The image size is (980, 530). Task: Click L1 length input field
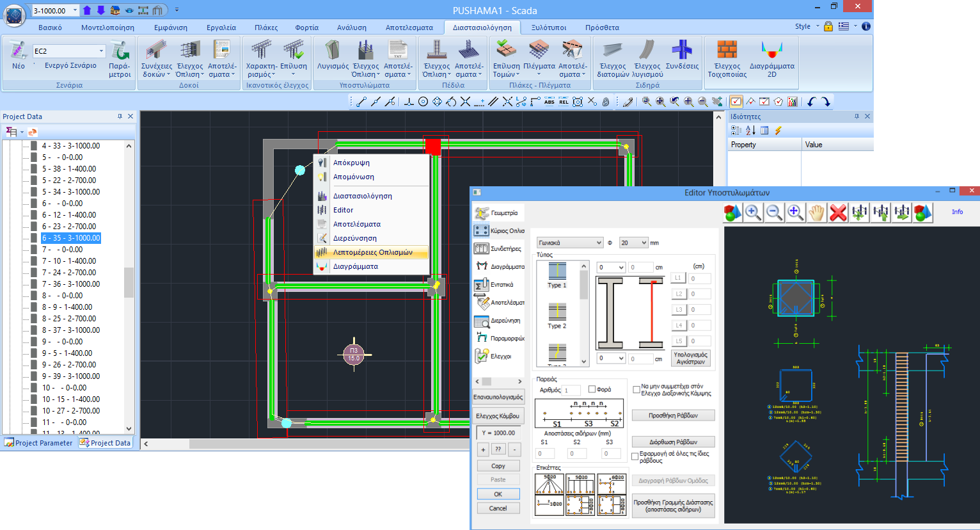point(700,278)
